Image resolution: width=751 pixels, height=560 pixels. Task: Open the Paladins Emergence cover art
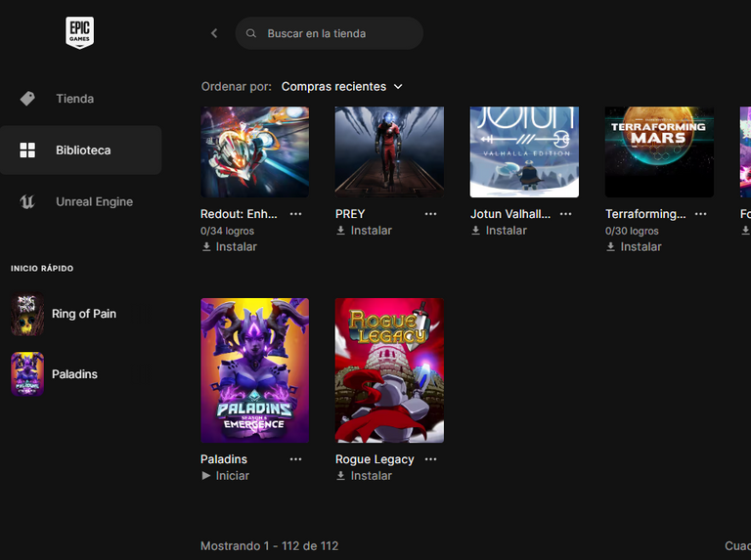click(x=255, y=370)
